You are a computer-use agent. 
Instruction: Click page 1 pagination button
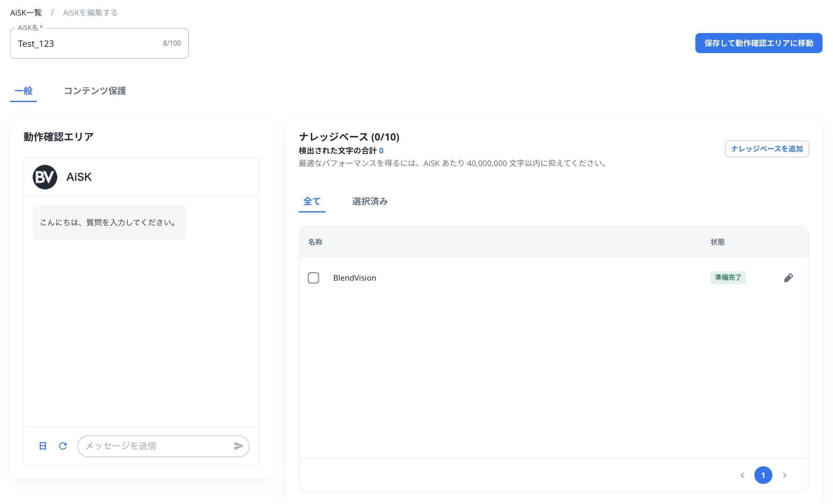tap(763, 475)
